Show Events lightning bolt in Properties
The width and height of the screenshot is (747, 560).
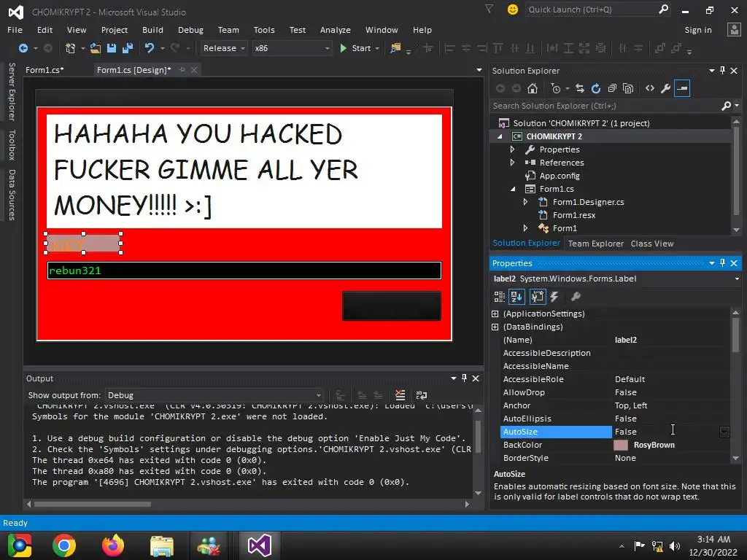point(554,297)
